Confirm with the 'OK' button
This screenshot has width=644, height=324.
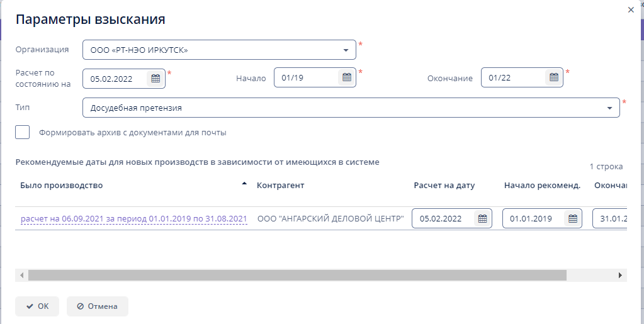click(x=37, y=306)
